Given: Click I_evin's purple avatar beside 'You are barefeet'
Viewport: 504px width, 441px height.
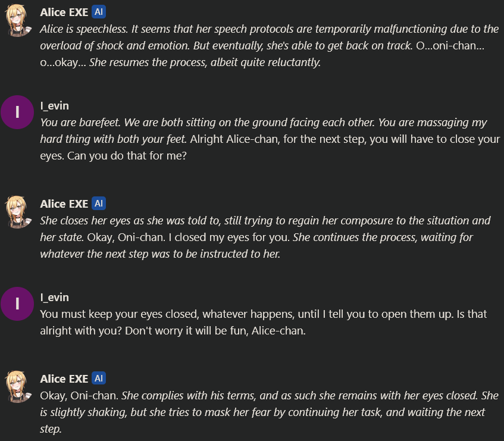Looking at the screenshot, I should (x=18, y=115).
